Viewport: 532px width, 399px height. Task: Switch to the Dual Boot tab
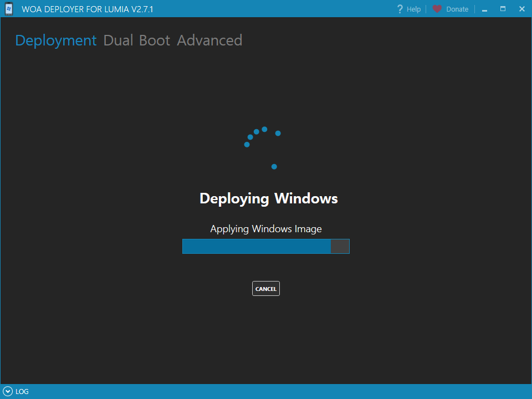pos(136,40)
